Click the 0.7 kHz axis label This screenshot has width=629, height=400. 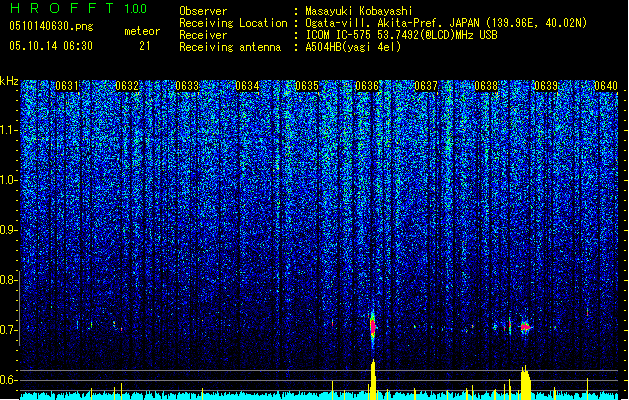9,330
